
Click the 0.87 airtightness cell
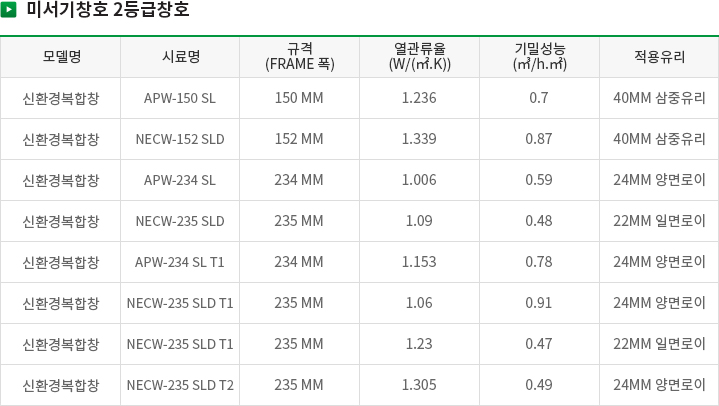pos(539,139)
